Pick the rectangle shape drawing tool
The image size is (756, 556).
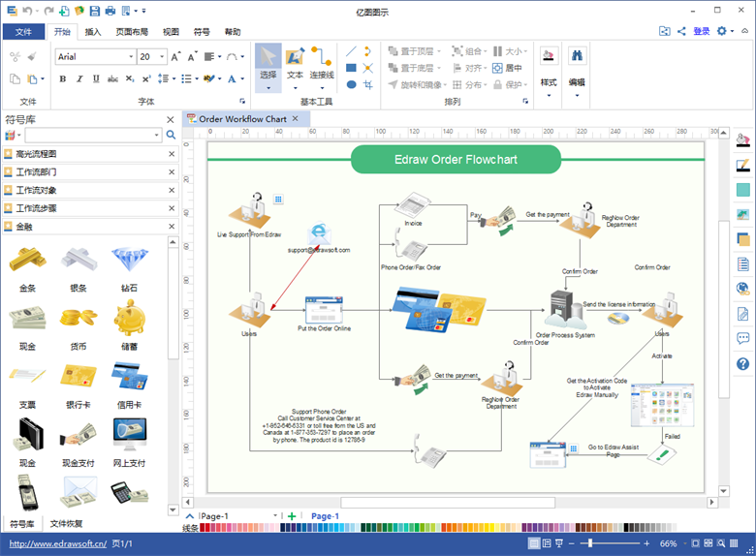(x=352, y=68)
